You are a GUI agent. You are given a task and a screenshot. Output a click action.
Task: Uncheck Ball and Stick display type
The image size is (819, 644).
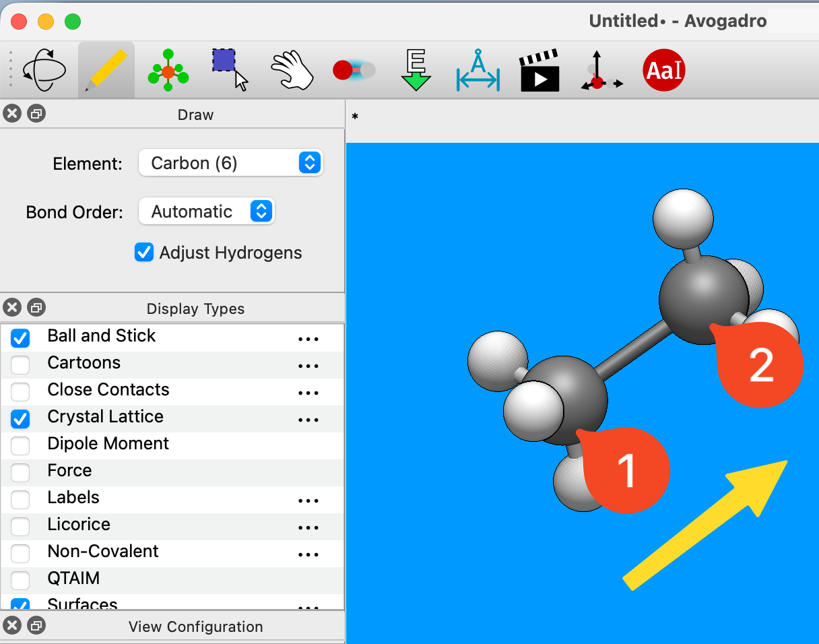(x=21, y=338)
